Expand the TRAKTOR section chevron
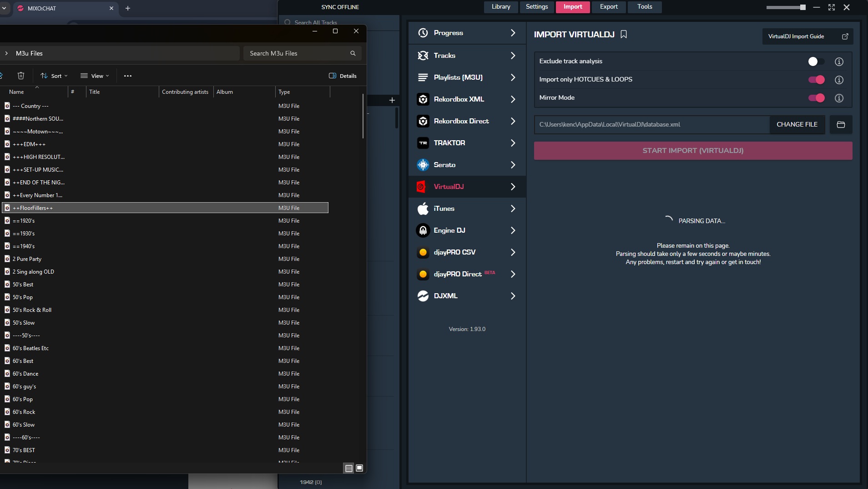 (513, 143)
